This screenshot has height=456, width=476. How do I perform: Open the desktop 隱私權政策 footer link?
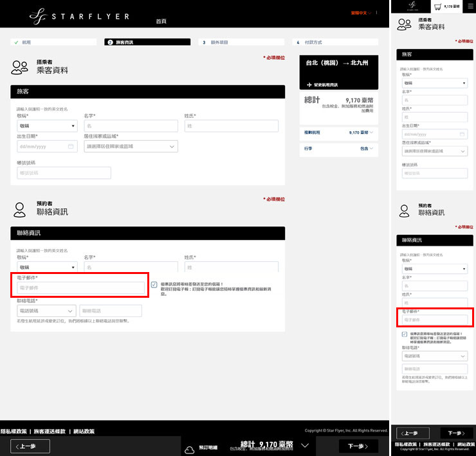(14, 431)
